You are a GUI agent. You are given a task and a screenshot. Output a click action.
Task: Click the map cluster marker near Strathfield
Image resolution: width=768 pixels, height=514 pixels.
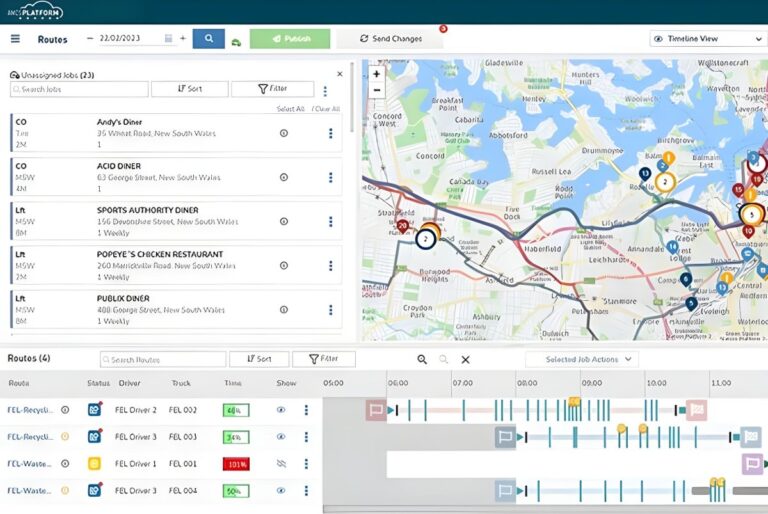click(425, 239)
